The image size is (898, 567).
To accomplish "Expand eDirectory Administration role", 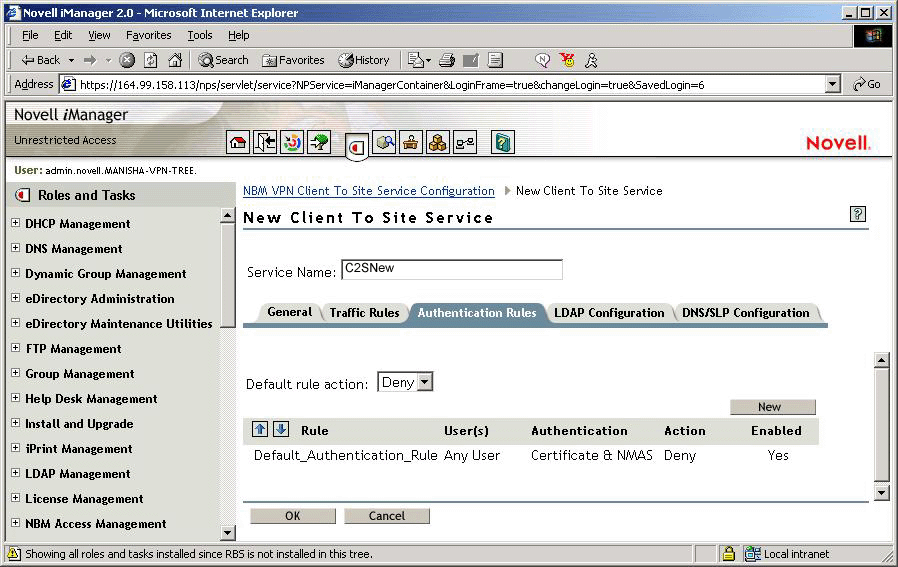I will coord(15,298).
